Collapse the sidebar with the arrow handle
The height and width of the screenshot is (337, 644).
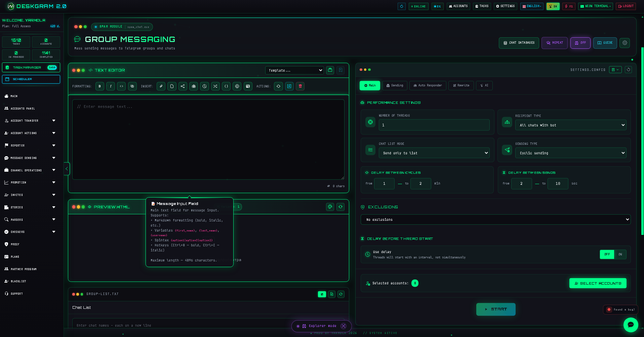click(x=67, y=169)
